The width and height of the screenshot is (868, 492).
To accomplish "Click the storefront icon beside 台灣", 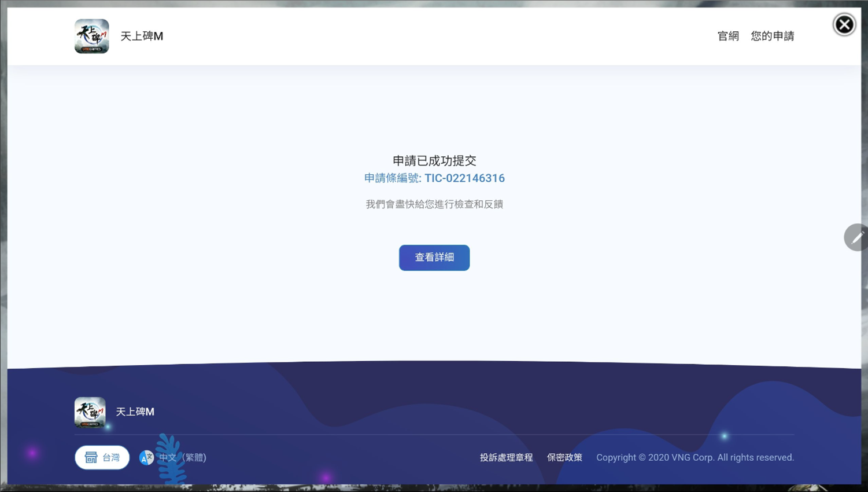I will (91, 457).
